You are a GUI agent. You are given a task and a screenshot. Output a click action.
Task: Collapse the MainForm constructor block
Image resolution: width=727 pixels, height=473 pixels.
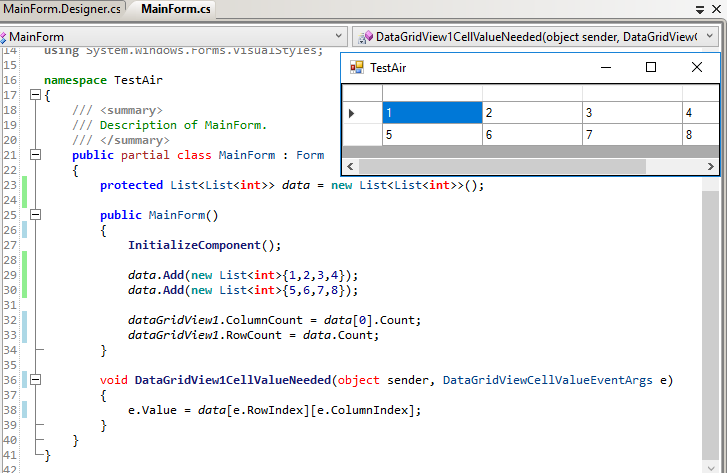[x=35, y=215]
